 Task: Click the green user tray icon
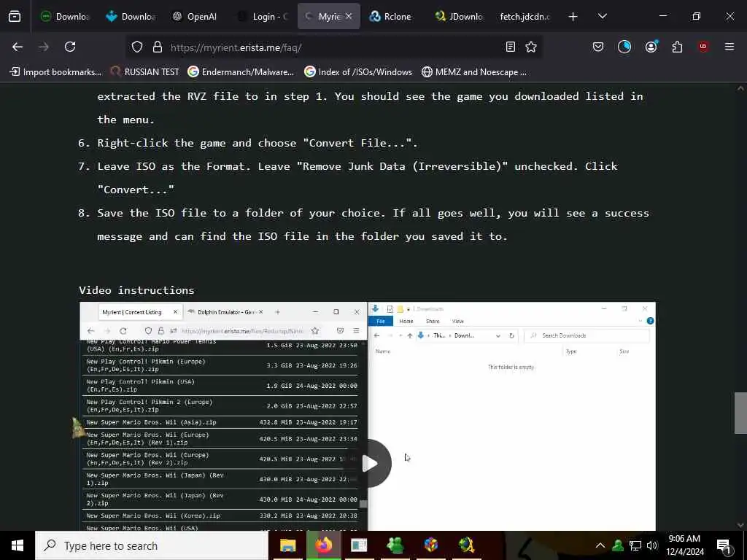click(618, 545)
